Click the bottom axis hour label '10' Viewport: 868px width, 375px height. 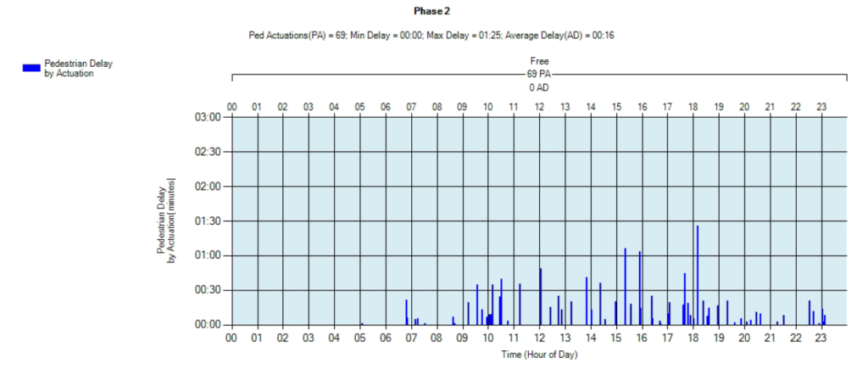click(487, 337)
